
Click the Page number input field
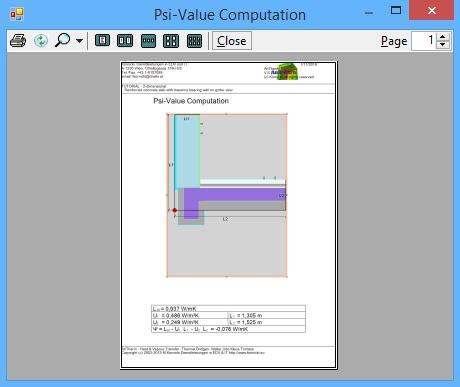[424, 41]
